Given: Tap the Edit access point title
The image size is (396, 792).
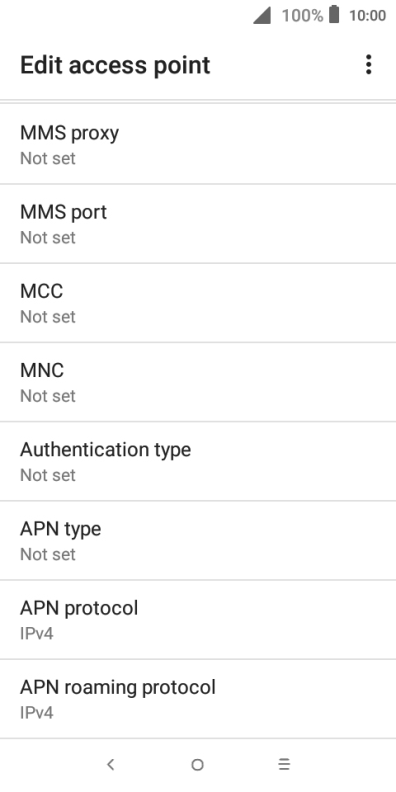Looking at the screenshot, I should click(115, 66).
